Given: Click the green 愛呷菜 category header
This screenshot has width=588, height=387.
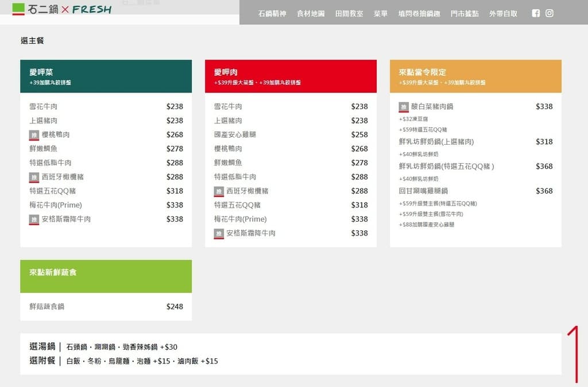Looking at the screenshot, I should click(x=106, y=76).
